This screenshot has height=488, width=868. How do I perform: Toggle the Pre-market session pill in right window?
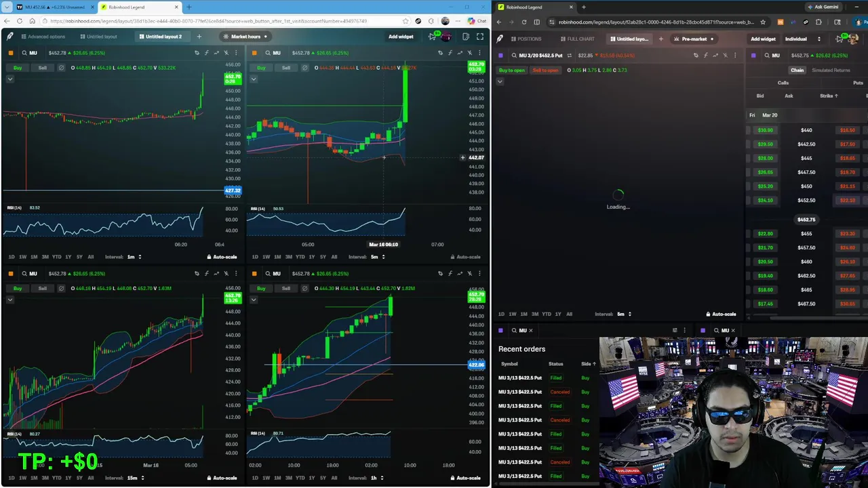pos(693,39)
